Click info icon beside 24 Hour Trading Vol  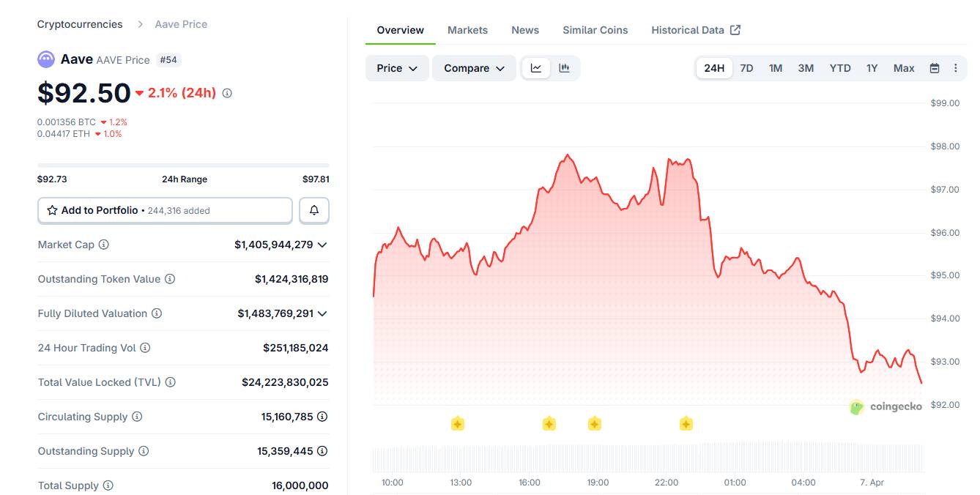point(145,348)
